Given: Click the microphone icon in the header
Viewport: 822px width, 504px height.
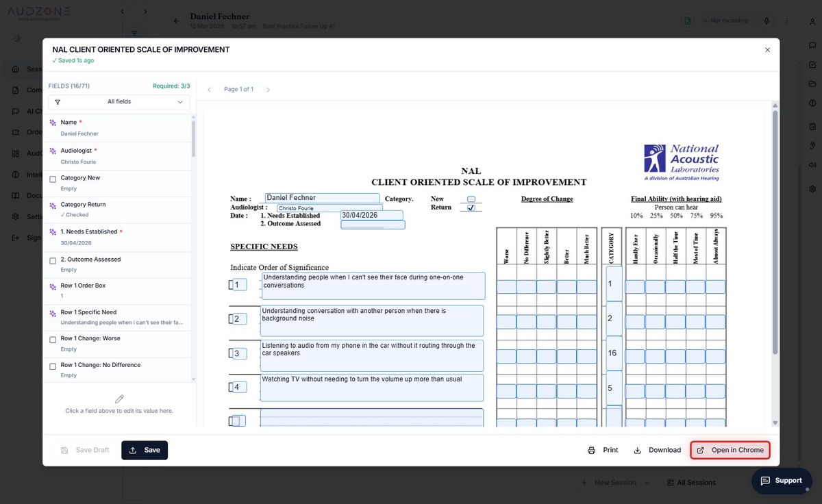Looking at the screenshot, I should click(767, 21).
